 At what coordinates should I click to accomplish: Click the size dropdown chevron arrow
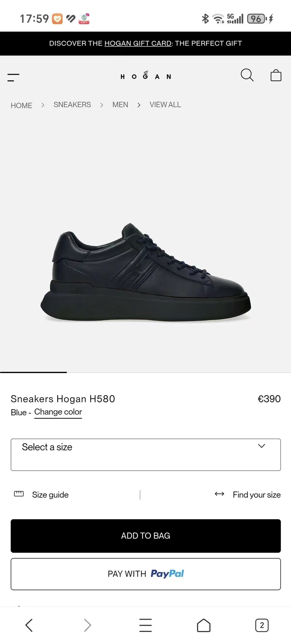pyautogui.click(x=261, y=446)
